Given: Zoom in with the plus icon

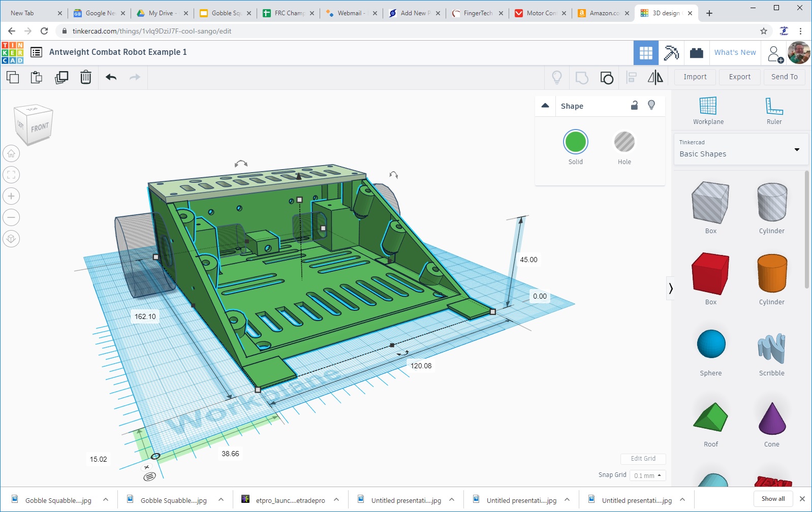Looking at the screenshot, I should pos(11,196).
